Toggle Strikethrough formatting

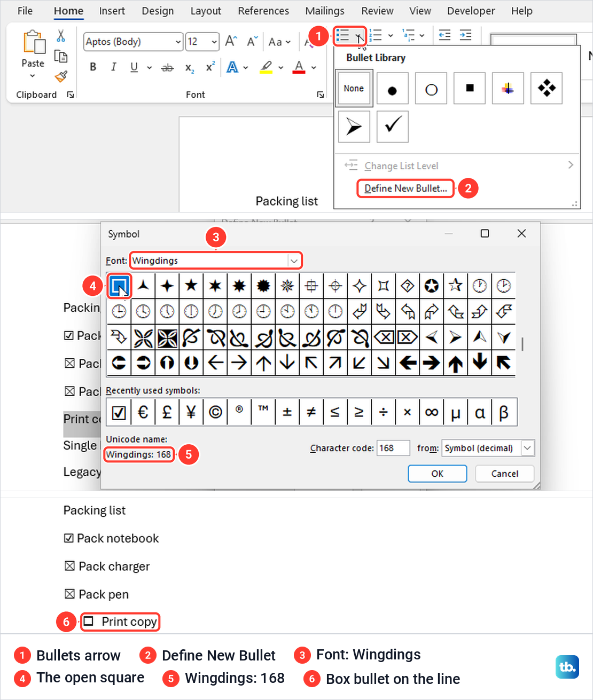(x=167, y=67)
